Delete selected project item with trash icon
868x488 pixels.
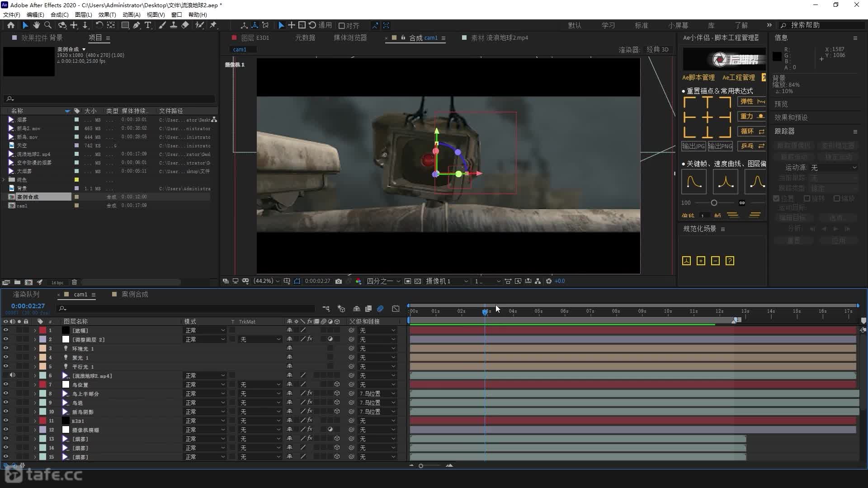pyautogui.click(x=74, y=282)
